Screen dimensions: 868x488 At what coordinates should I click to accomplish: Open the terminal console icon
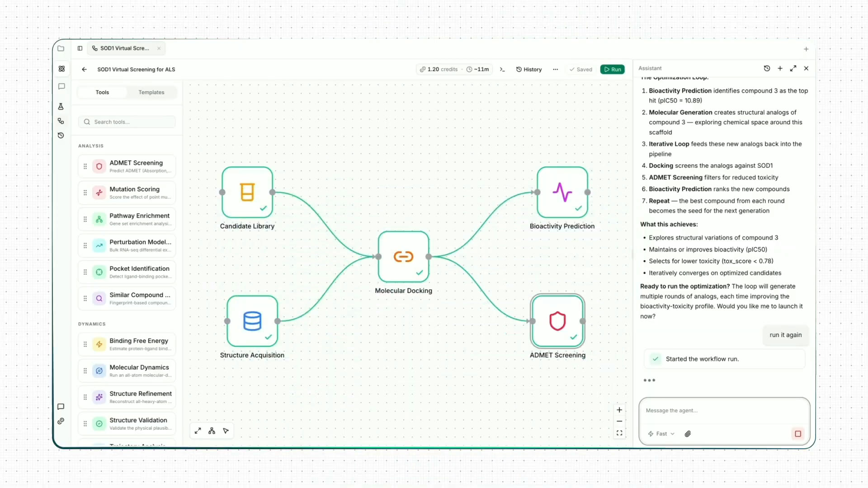(x=502, y=69)
